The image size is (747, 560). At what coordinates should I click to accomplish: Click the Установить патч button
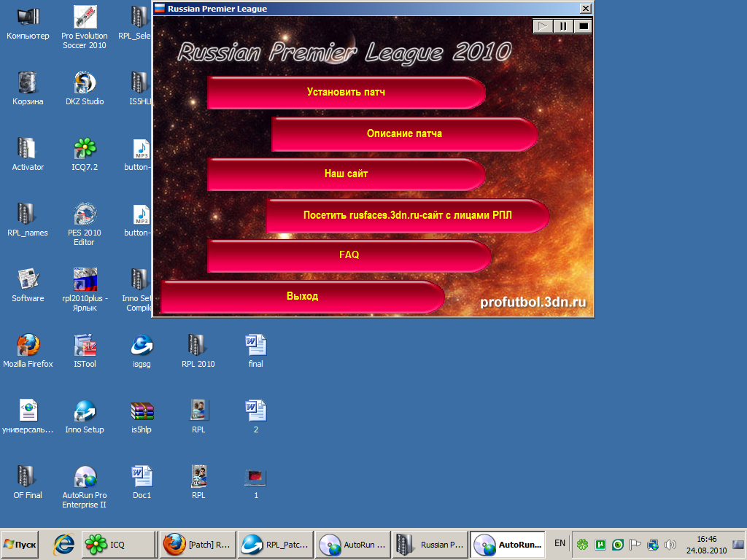click(x=347, y=93)
